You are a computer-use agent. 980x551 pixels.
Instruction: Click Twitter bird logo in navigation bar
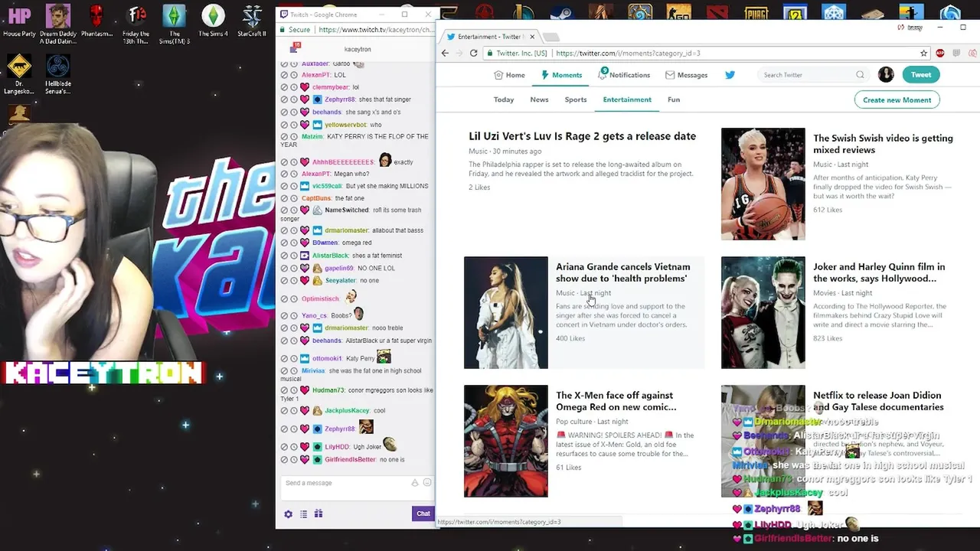(730, 75)
